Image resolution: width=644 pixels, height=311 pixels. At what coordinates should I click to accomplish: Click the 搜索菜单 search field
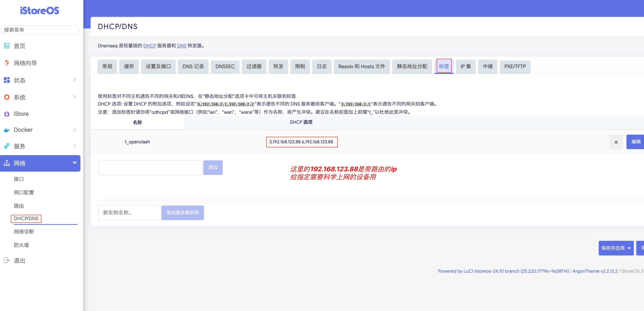(40, 30)
